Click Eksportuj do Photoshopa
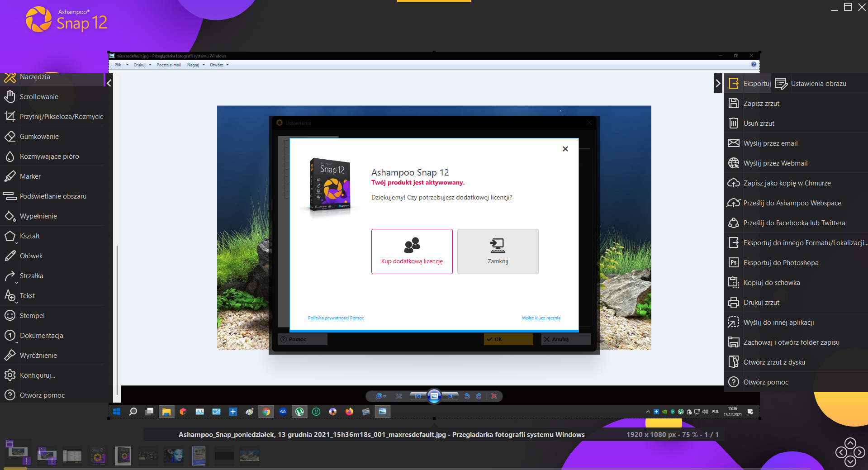The image size is (868, 470). tap(796, 263)
